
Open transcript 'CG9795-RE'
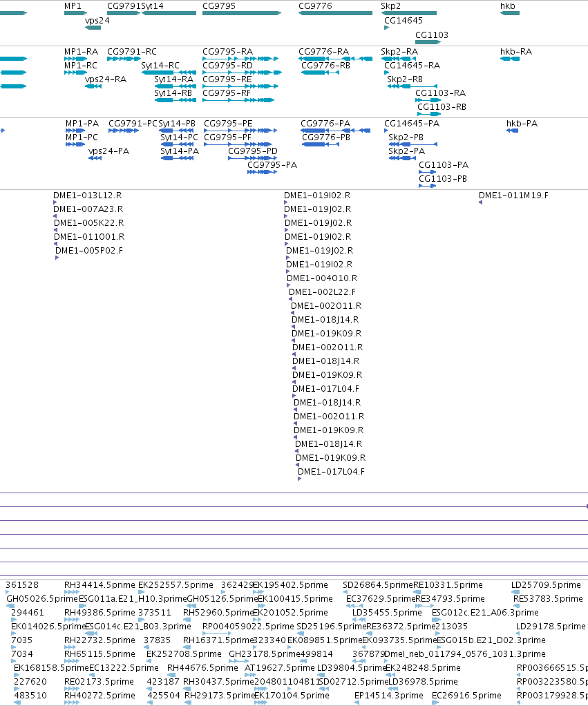227,79
